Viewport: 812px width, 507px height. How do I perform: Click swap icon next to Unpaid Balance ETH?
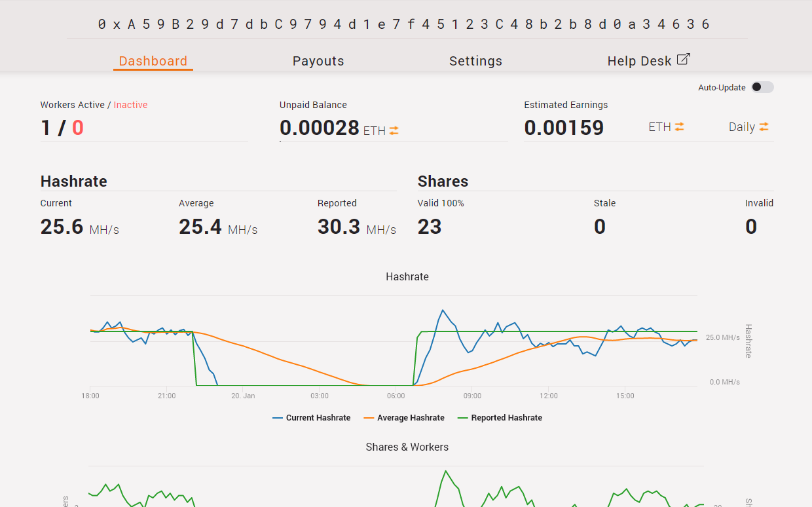point(394,131)
